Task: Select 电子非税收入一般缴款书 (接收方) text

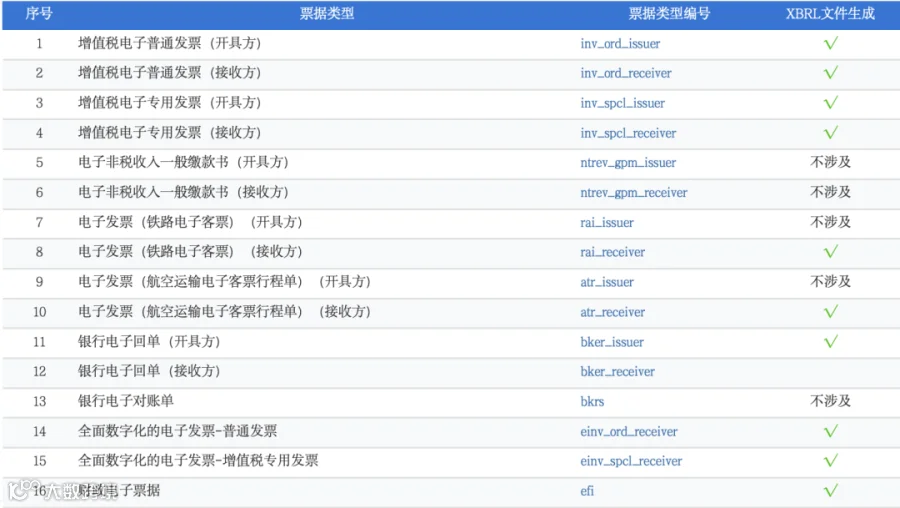Action: coord(183,192)
